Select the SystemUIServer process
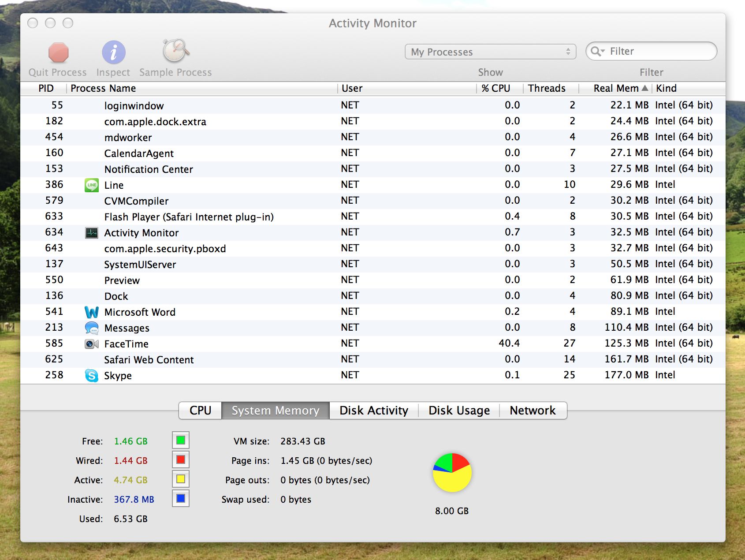745x560 pixels. coord(373,264)
